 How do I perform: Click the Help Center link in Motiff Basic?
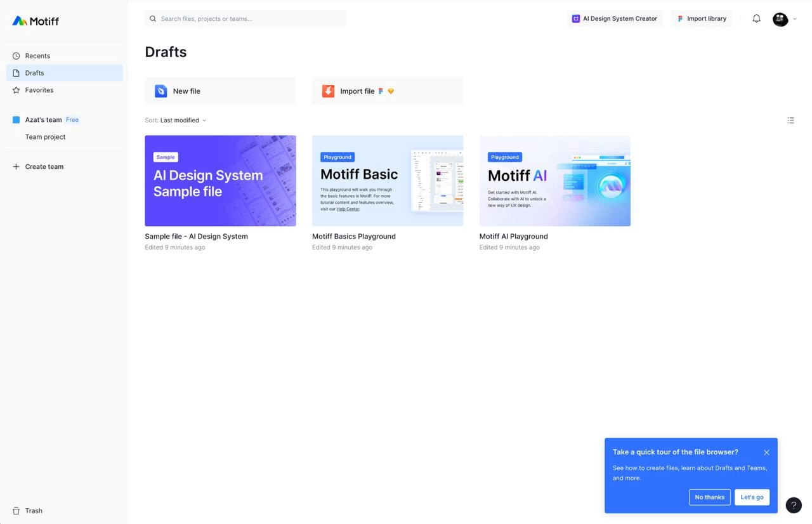(348, 209)
